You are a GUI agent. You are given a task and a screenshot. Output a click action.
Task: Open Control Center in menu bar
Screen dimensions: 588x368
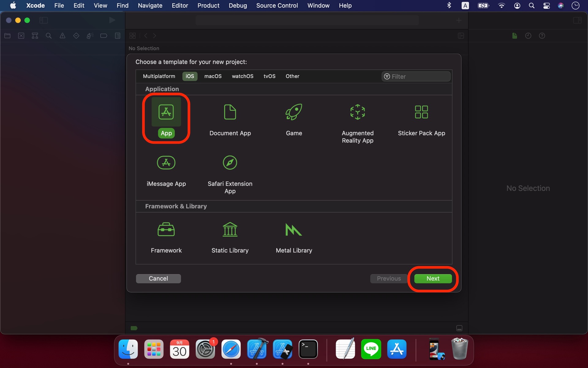coord(546,6)
